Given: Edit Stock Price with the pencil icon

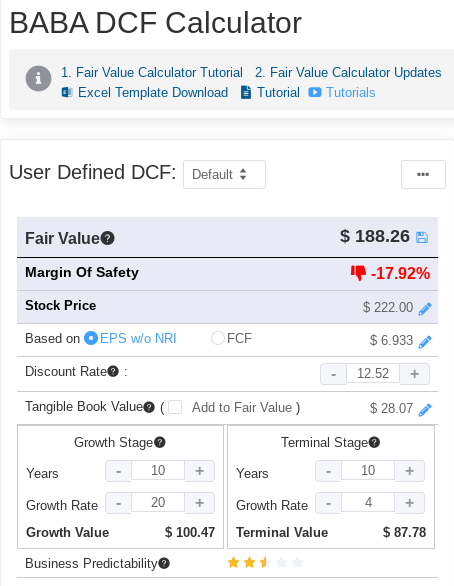Looking at the screenshot, I should pyautogui.click(x=425, y=309).
